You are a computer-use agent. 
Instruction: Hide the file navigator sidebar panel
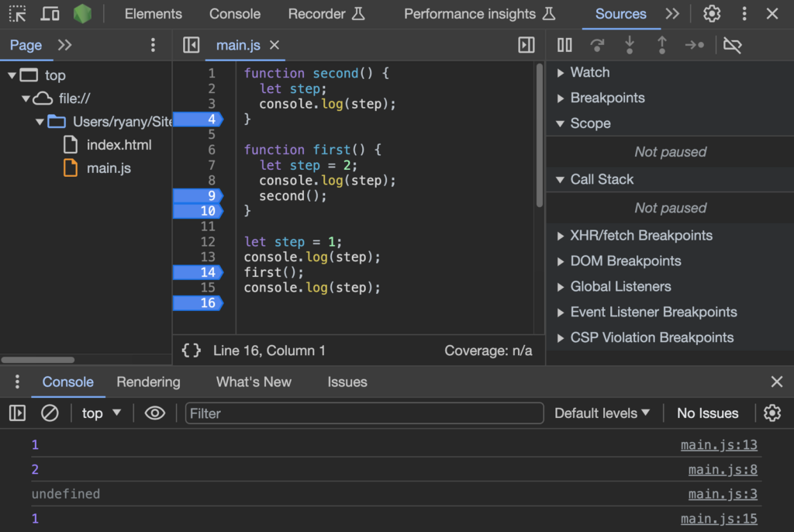point(191,45)
